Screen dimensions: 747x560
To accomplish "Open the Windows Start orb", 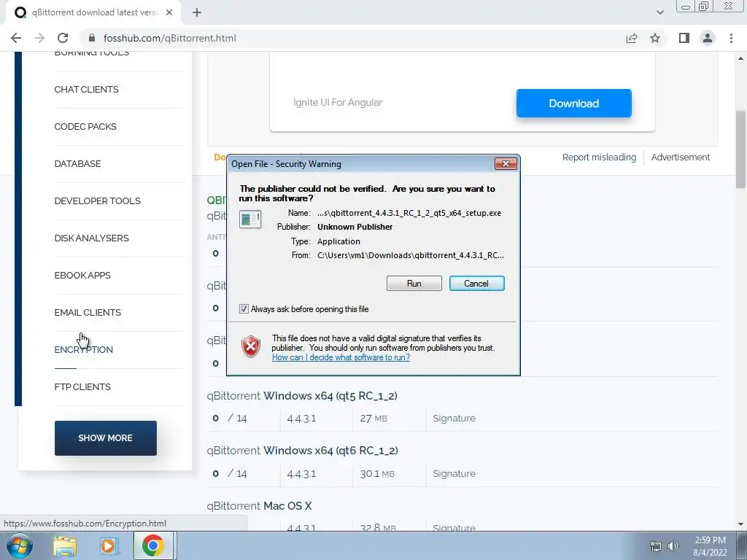I will pyautogui.click(x=19, y=545).
